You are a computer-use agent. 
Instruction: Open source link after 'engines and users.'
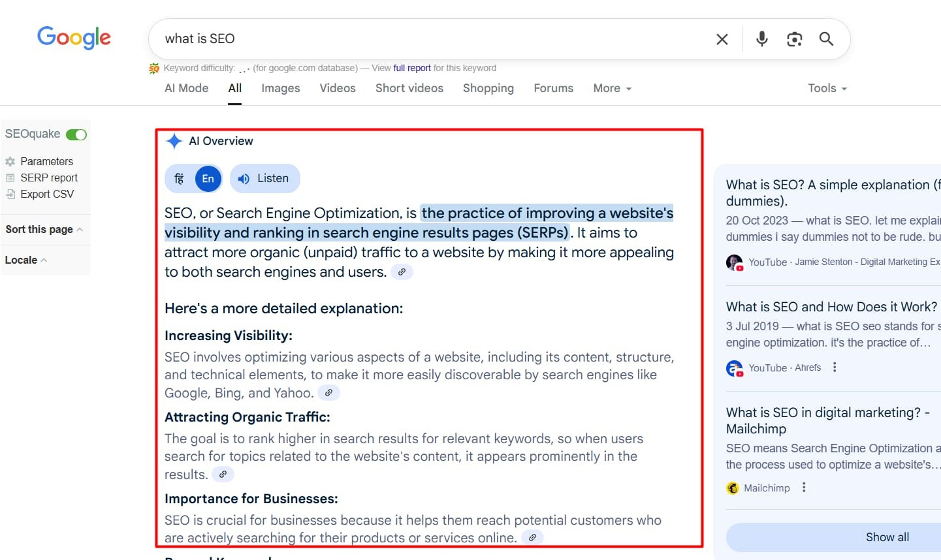[x=402, y=272]
